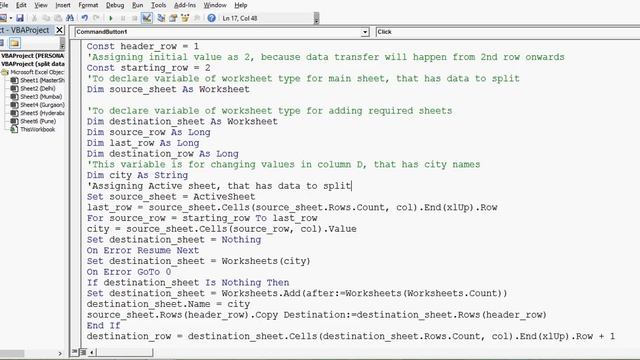
Task: Run the macro with green play icon
Action: (x=111, y=18)
